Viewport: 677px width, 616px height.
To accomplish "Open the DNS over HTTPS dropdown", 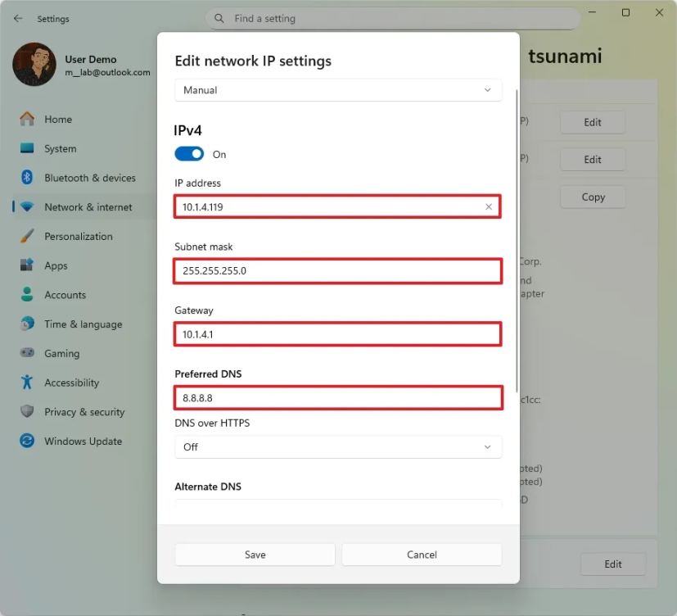I will [x=338, y=447].
